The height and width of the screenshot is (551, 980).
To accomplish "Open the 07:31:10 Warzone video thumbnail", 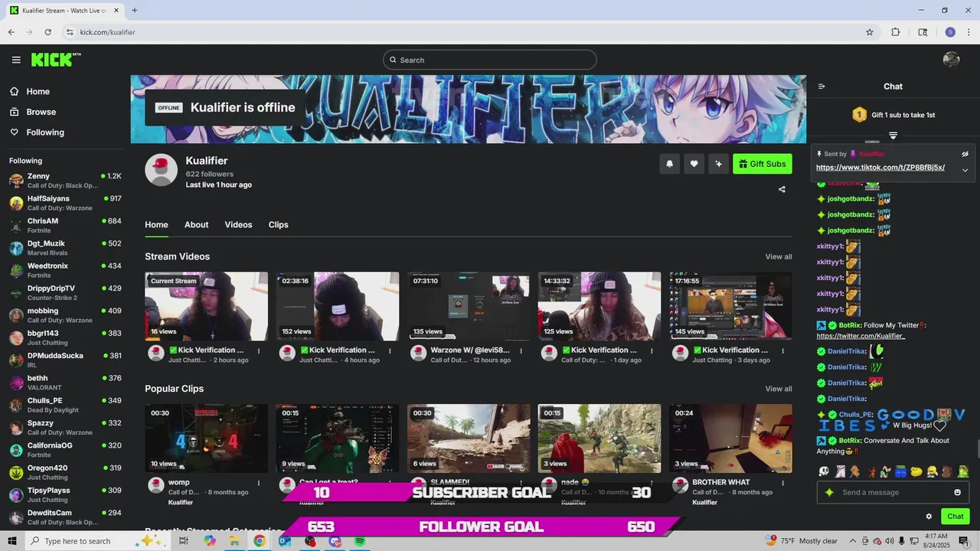I will (x=469, y=306).
